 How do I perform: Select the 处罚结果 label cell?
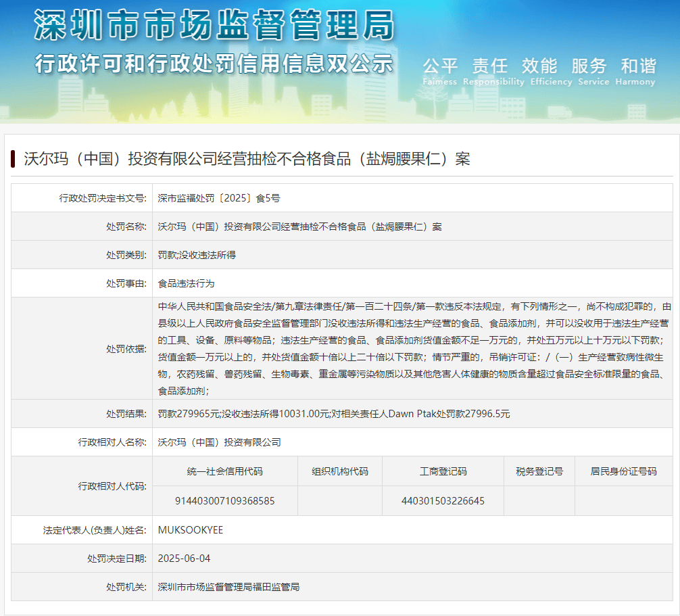[x=82, y=414]
